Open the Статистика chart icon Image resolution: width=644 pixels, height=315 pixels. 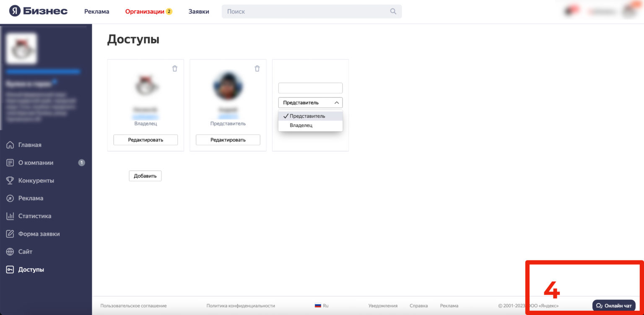pyautogui.click(x=10, y=216)
